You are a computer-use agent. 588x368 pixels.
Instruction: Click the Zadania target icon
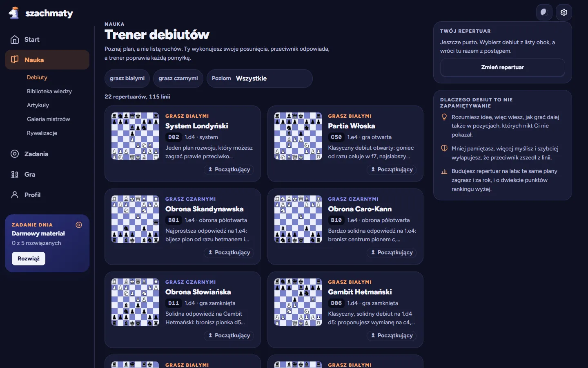click(15, 154)
